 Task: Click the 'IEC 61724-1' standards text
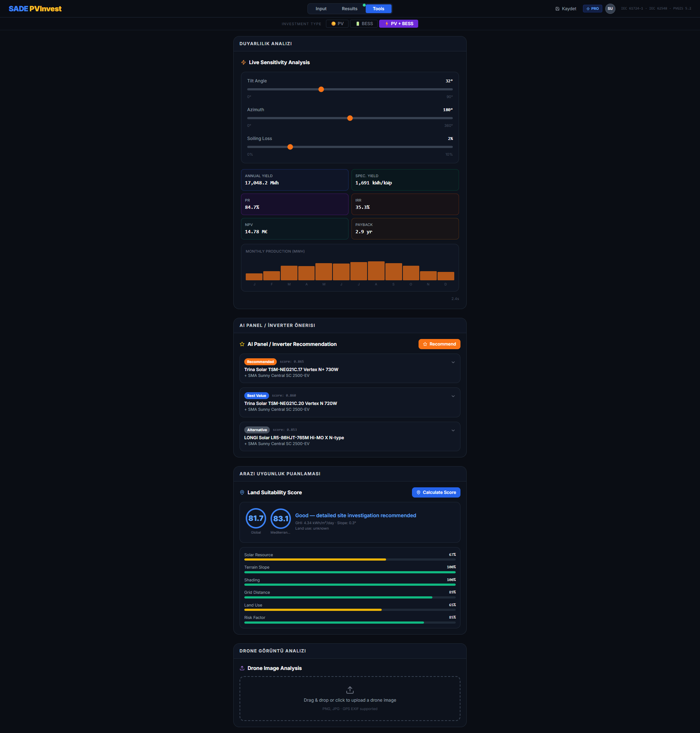[632, 9]
